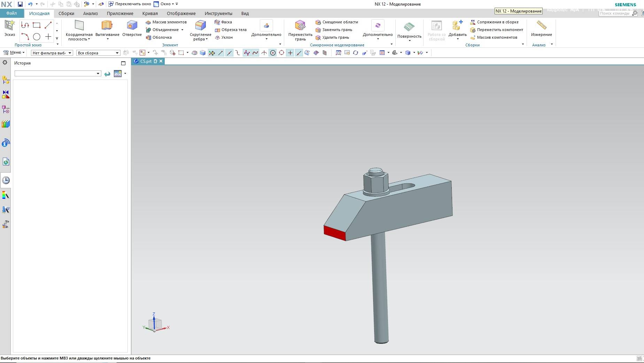The height and width of the screenshot is (363, 644).
Task: Select the arc sketch tool
Action: pyautogui.click(x=25, y=37)
